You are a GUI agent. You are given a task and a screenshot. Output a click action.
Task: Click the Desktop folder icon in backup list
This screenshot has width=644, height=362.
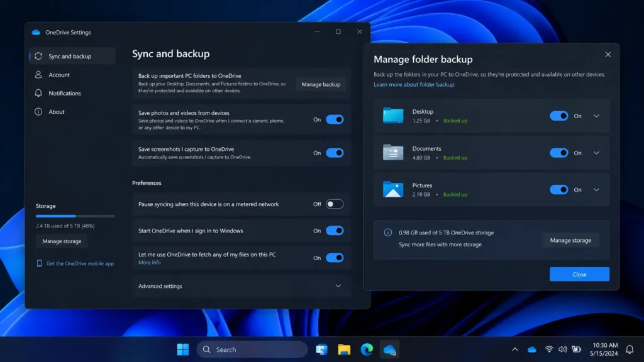[x=393, y=116]
